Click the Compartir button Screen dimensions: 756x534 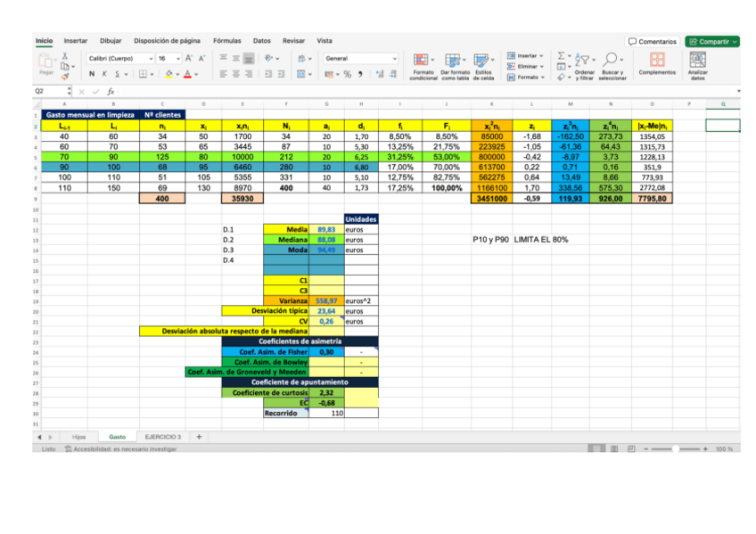click(712, 41)
